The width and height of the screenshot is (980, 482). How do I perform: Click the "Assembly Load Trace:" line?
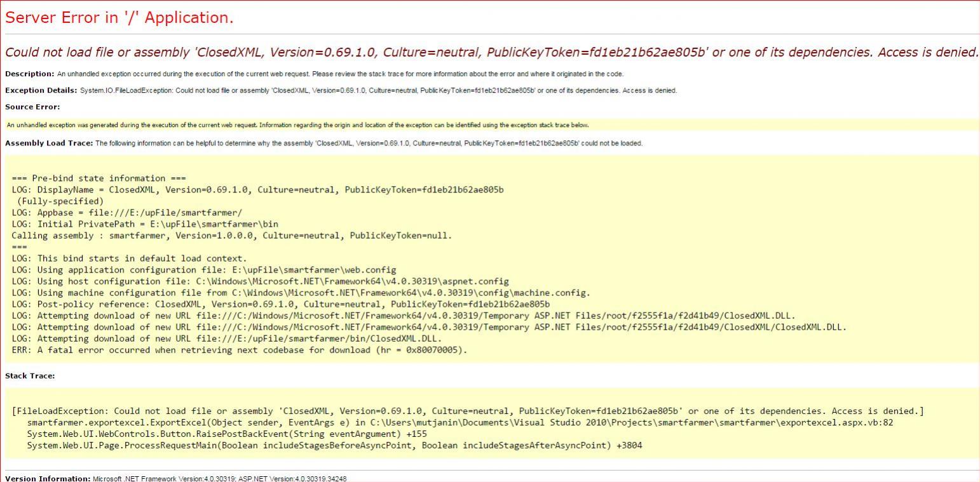coord(323,143)
